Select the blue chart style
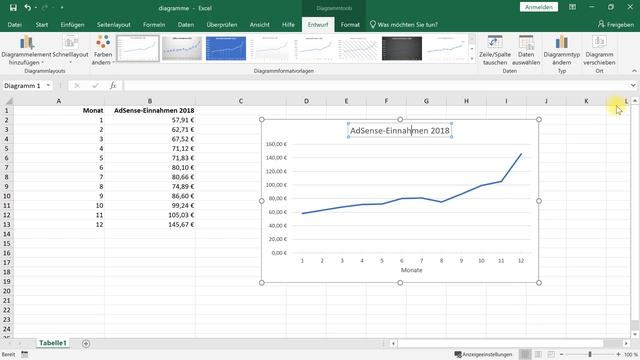This screenshot has height=360, width=640. 226,48
